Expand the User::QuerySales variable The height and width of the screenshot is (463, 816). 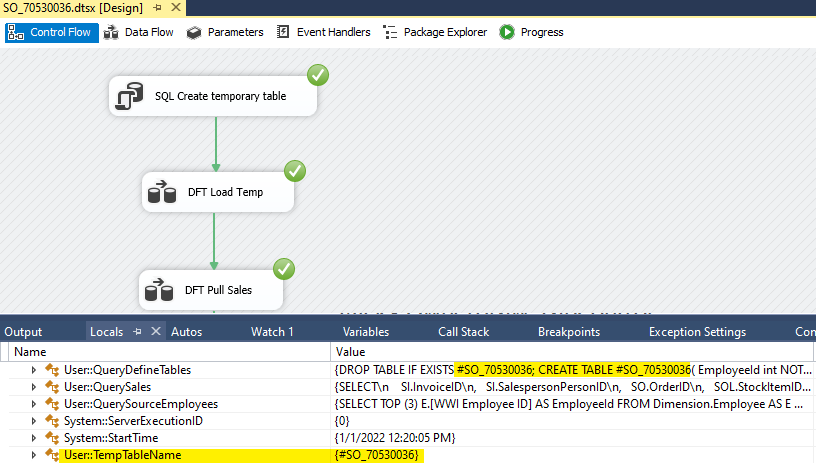click(34, 387)
